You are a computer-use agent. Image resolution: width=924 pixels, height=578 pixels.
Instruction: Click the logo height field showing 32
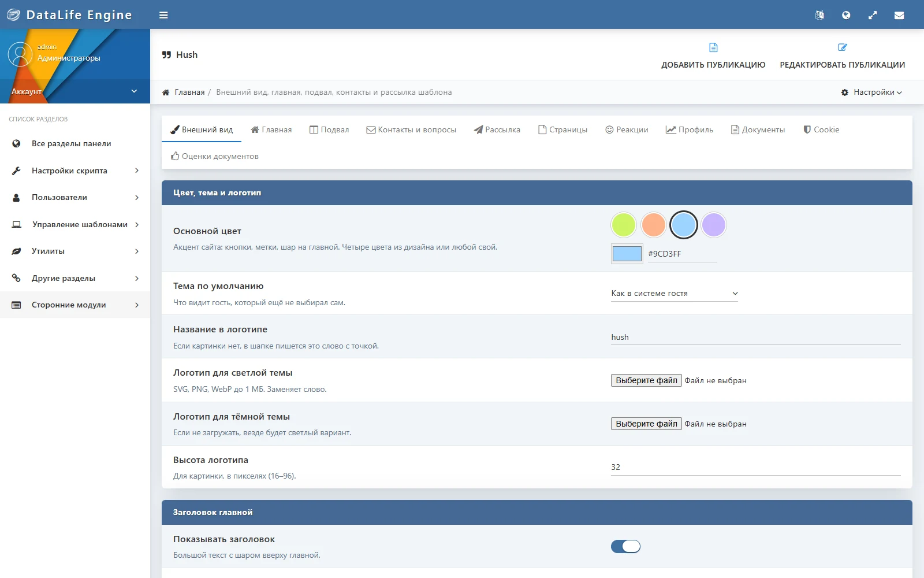click(756, 467)
